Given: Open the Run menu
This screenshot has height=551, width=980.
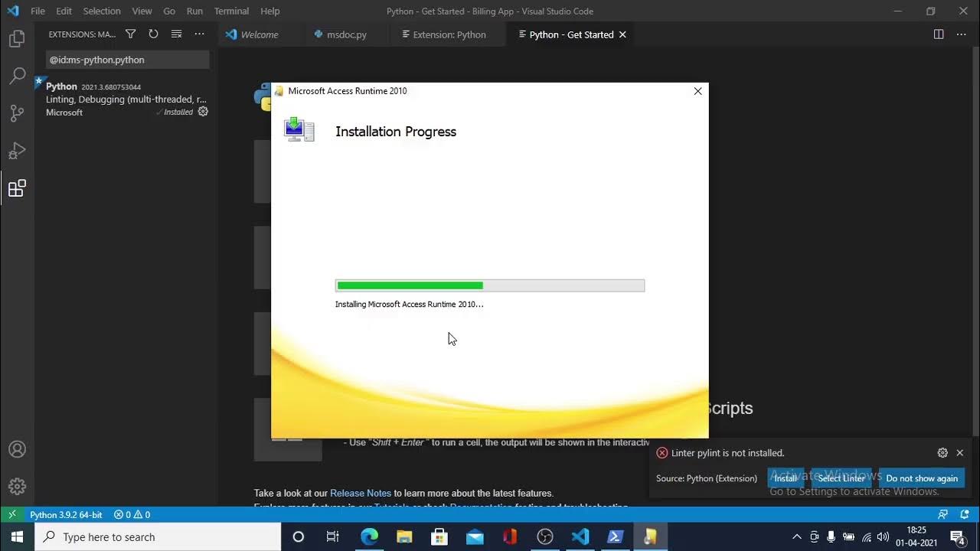Looking at the screenshot, I should point(194,11).
